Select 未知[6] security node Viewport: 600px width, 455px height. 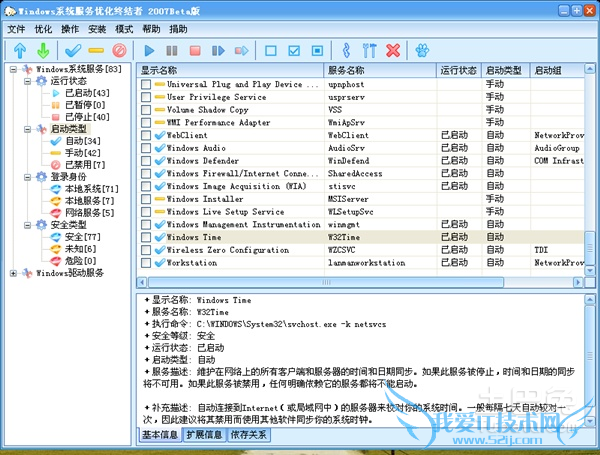point(80,249)
